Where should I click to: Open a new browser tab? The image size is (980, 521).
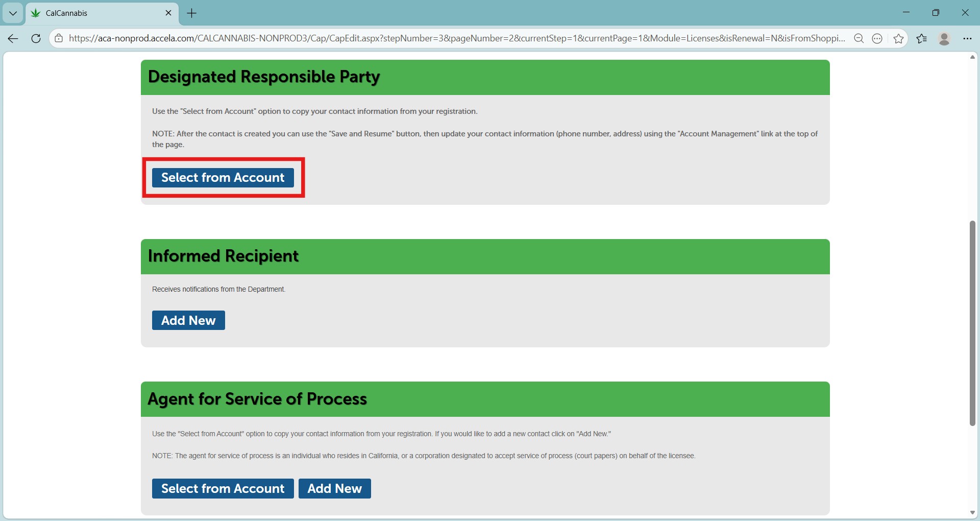[192, 13]
